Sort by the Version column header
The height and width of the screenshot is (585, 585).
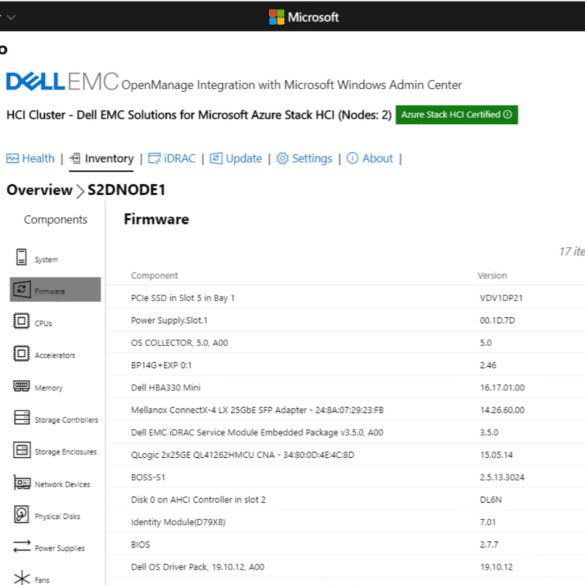(x=492, y=276)
